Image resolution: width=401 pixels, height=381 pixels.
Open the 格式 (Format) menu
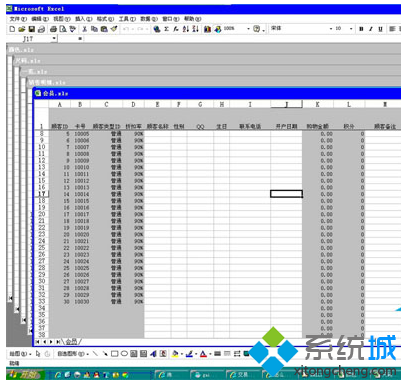pyautogui.click(x=105, y=19)
